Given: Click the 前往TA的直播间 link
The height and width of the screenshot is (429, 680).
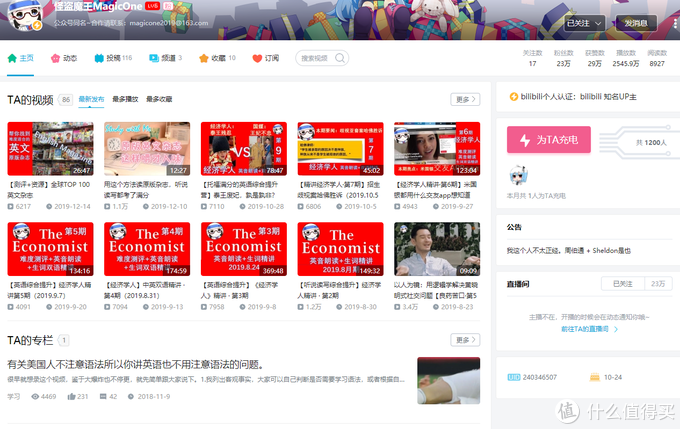Looking at the screenshot, I should (x=589, y=329).
